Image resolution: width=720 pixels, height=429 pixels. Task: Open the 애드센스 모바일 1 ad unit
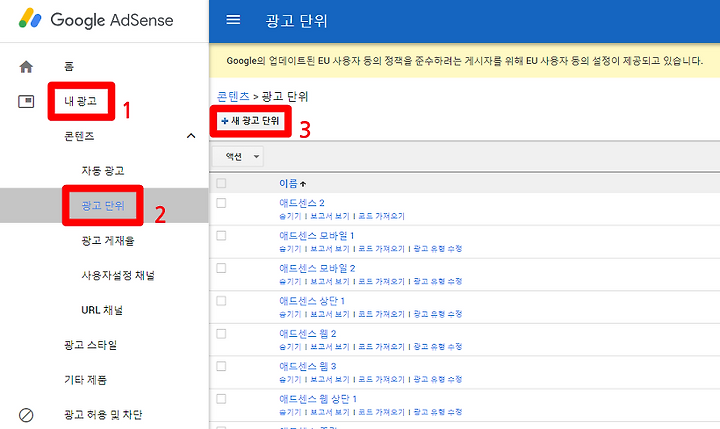click(x=317, y=236)
